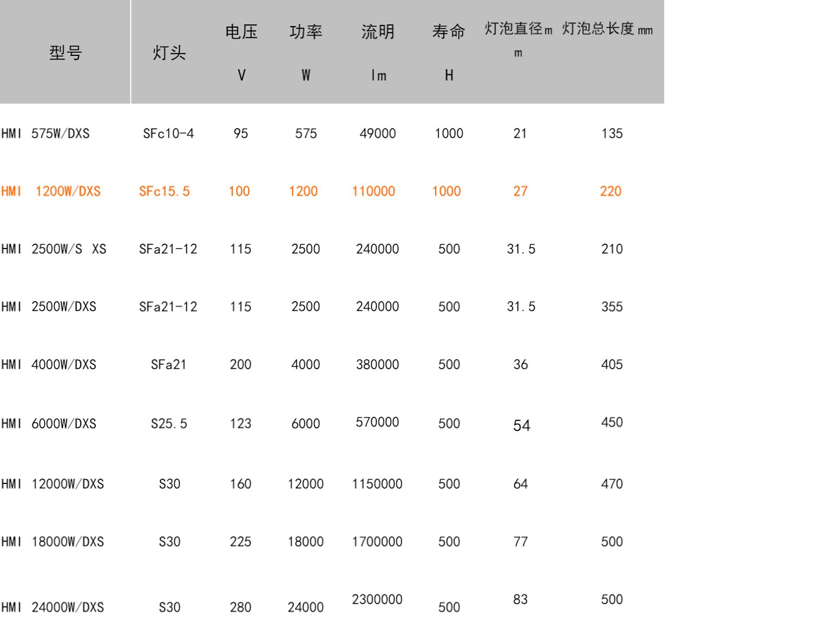814x644 pixels.
Task: Click lamp base SFc10-4
Action: 168,133
